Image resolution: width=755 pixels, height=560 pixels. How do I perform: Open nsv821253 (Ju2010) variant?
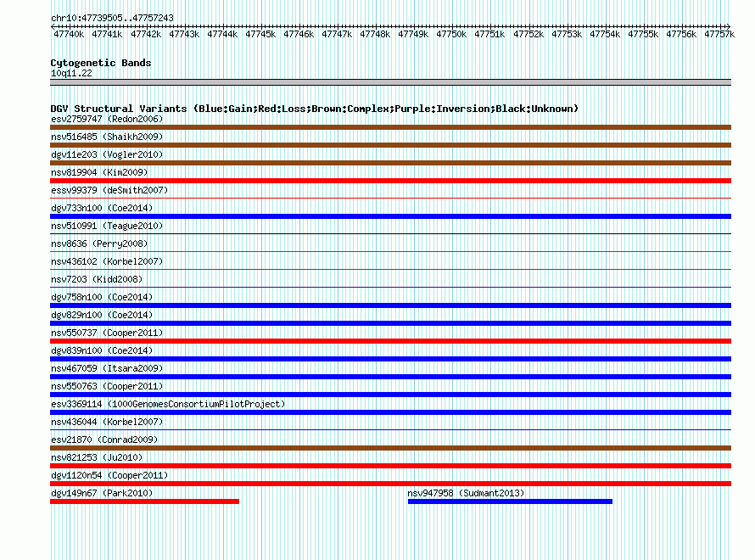click(97, 457)
